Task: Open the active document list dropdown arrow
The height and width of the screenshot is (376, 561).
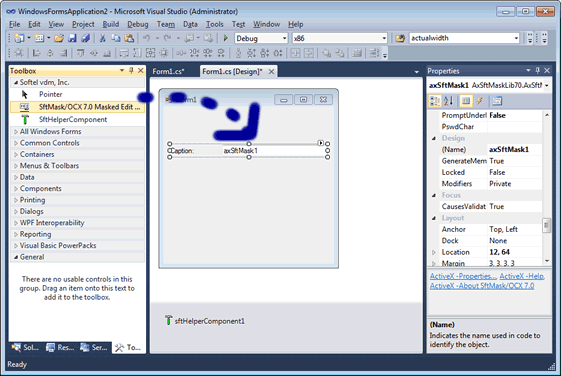Action: pos(416,72)
